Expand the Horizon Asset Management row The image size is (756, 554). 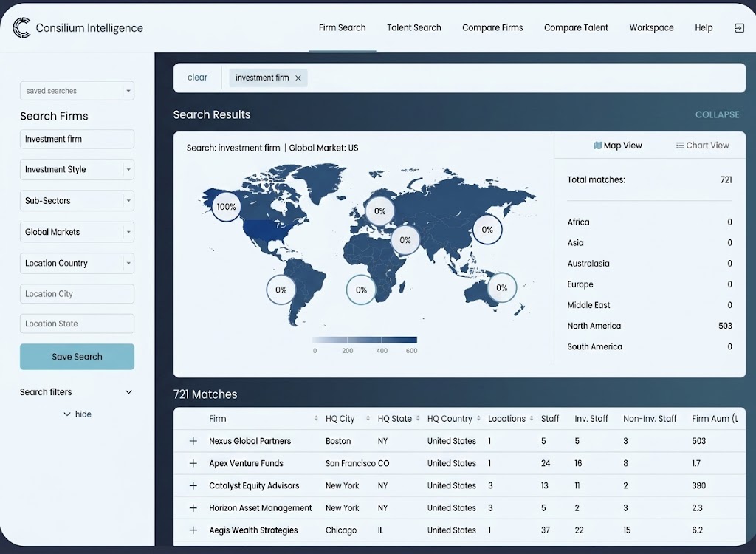tap(193, 507)
